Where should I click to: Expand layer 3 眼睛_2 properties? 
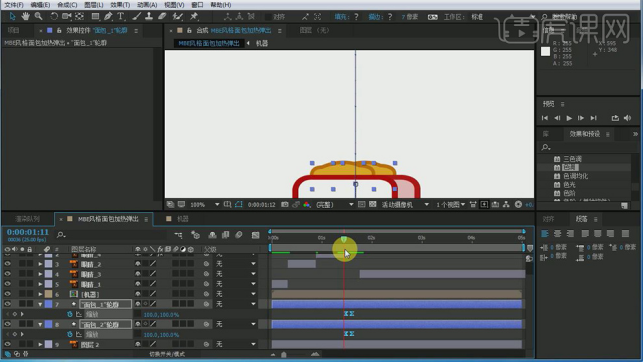point(40,264)
